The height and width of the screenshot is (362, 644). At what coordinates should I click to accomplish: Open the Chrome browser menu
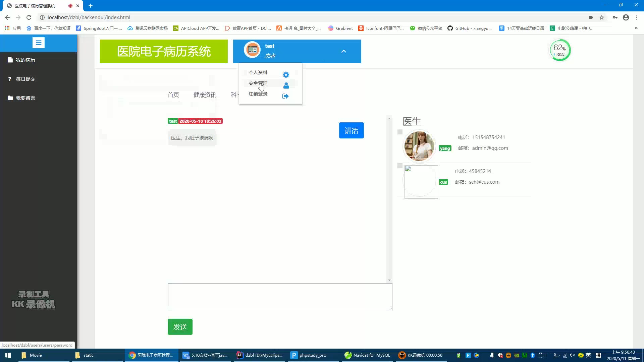pos(637,17)
